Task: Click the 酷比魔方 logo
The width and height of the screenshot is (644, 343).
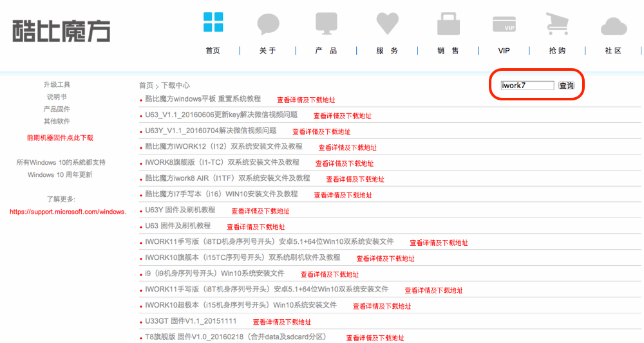Action: point(61,30)
